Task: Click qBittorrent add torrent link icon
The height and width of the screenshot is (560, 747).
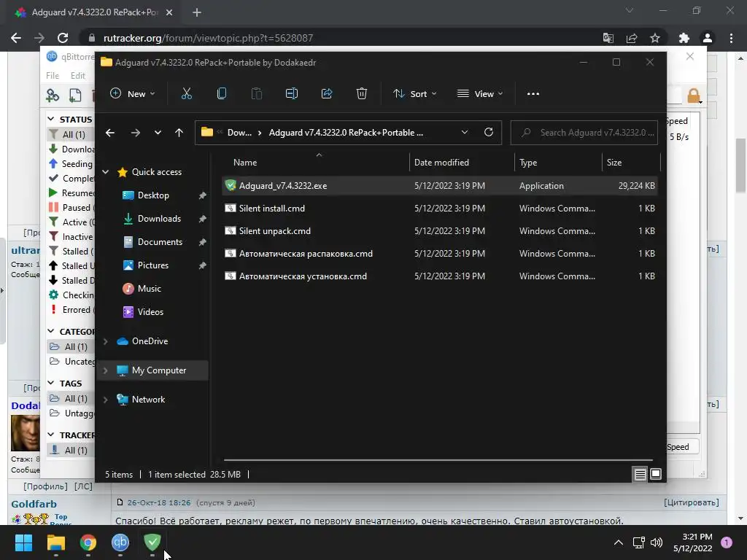Action: click(x=53, y=96)
